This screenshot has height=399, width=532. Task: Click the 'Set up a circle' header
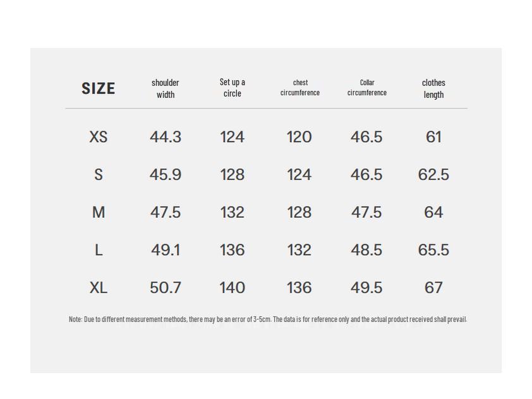tap(233, 88)
